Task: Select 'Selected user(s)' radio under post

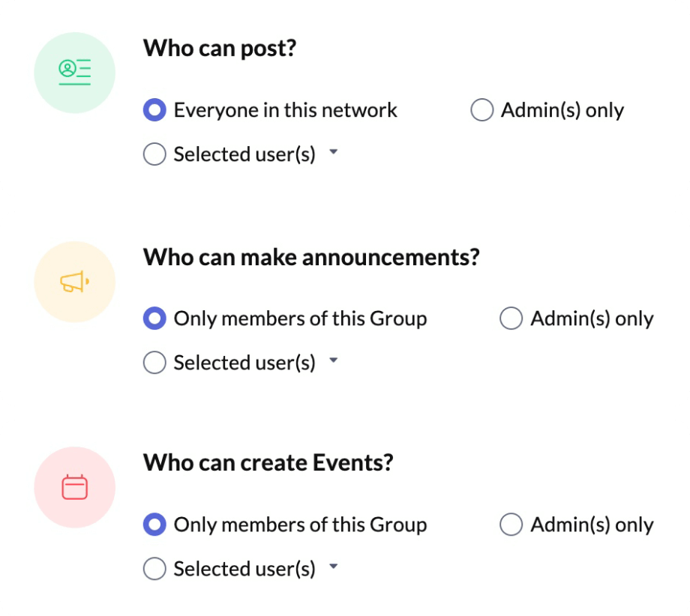Action: pos(154,154)
